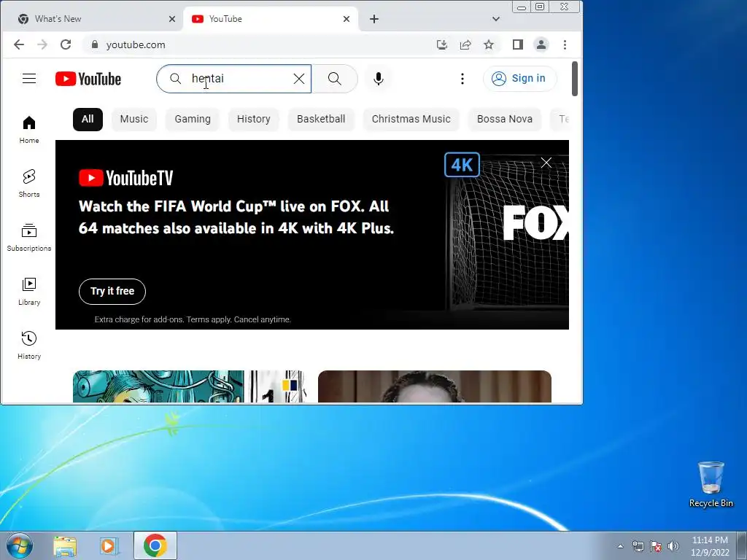Go to Home in the sidebar
Image resolution: width=747 pixels, height=560 pixels.
tap(29, 130)
